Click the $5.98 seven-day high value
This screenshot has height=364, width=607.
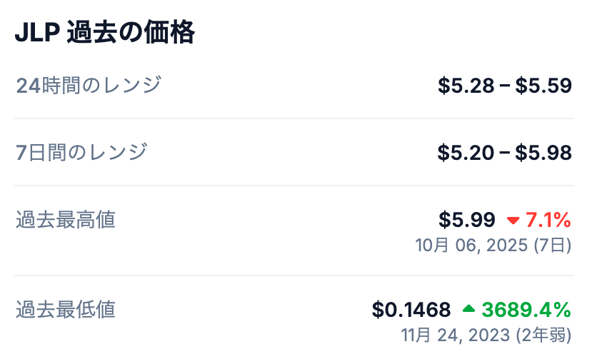tap(543, 152)
